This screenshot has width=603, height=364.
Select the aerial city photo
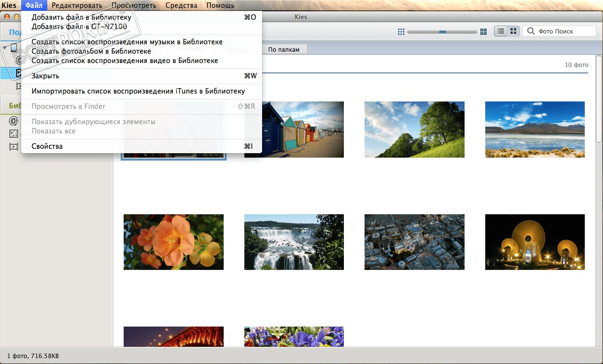coord(414,242)
